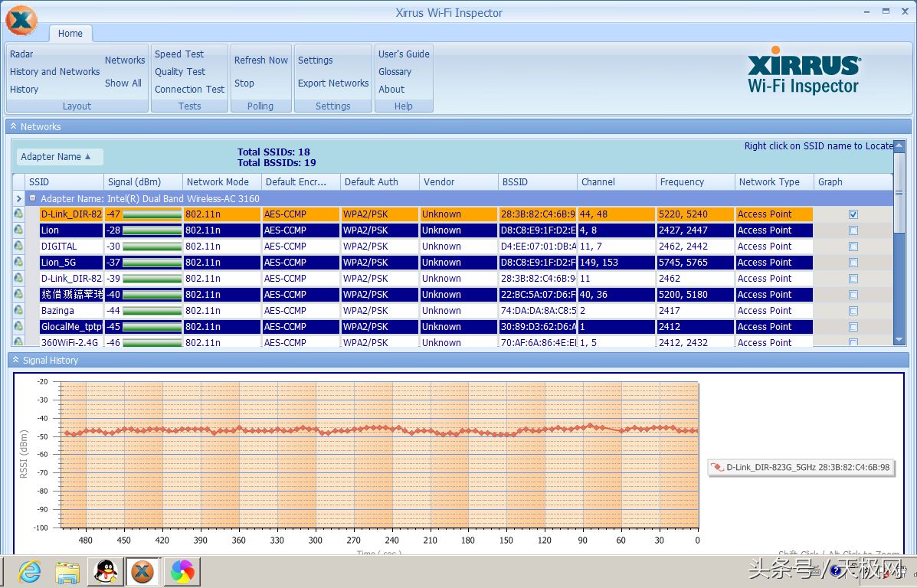Enable graph checkbox for Lion network
917x588 pixels.
point(853,230)
